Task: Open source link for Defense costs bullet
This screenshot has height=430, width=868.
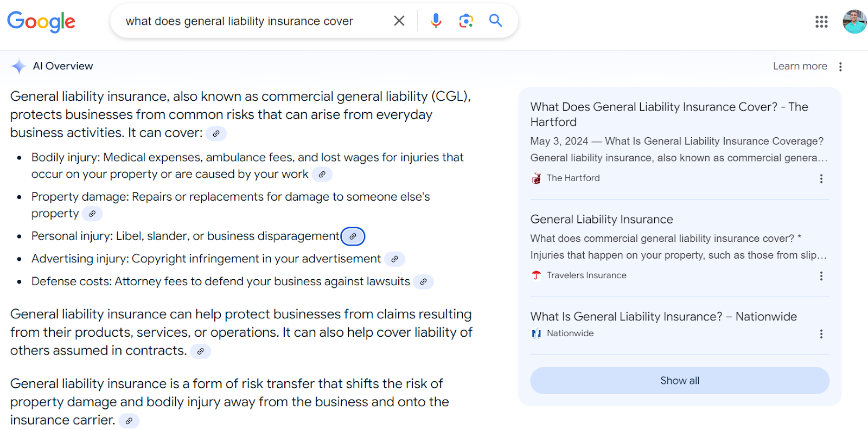Action: [x=423, y=282]
